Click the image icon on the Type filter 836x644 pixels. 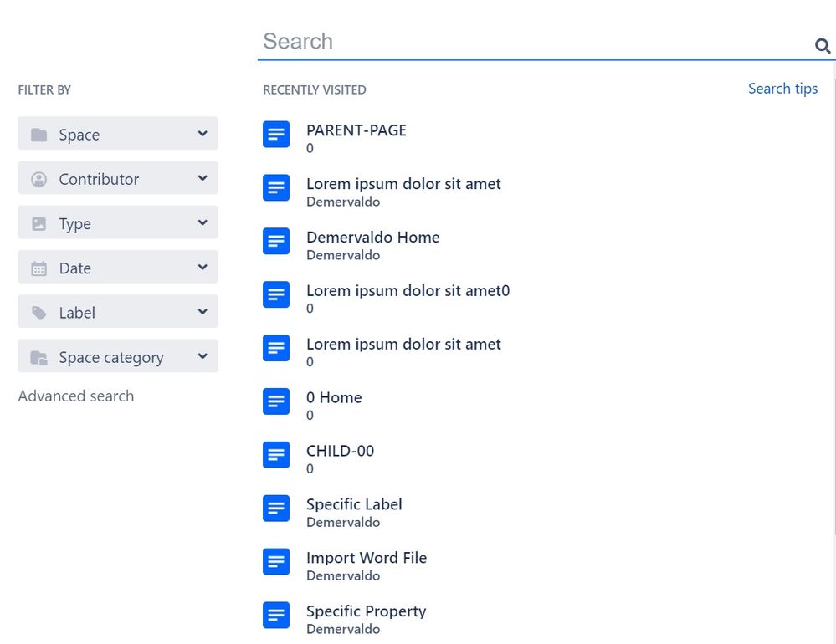point(38,222)
